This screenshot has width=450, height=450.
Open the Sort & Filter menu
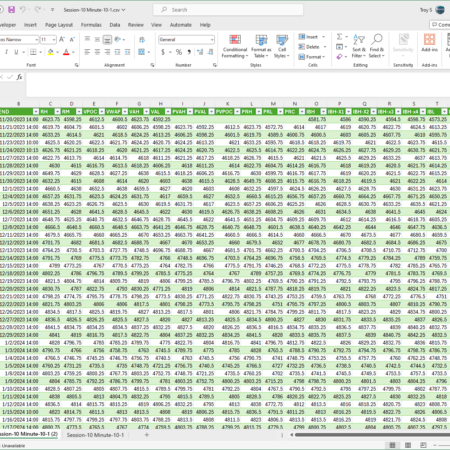pos(359,46)
